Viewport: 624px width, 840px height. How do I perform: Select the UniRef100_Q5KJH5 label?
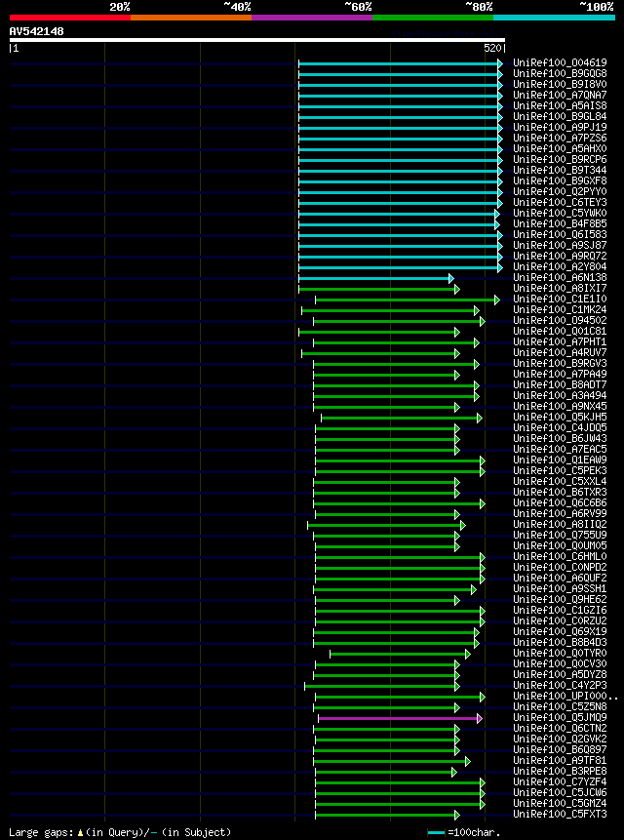tap(560, 417)
